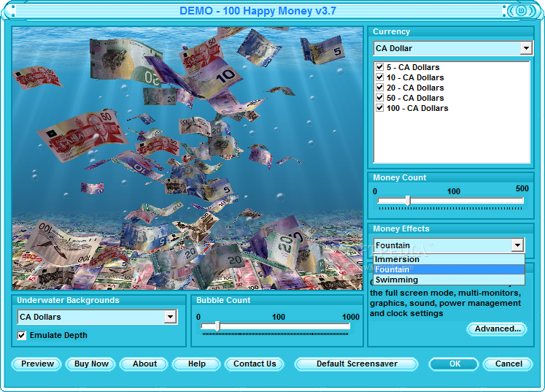Click the power icon in title bar
Screen dimensions: 545x392
tap(521, 11)
